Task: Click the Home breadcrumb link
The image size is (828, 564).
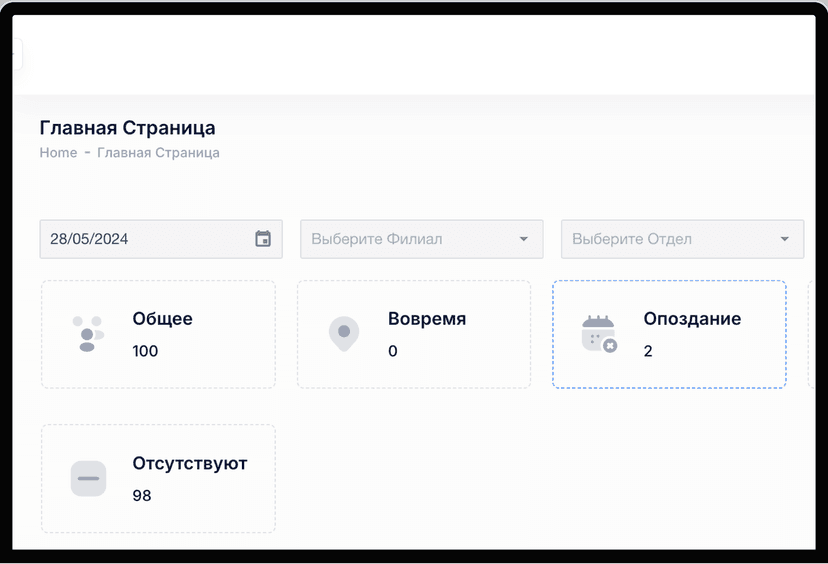Action: [58, 153]
